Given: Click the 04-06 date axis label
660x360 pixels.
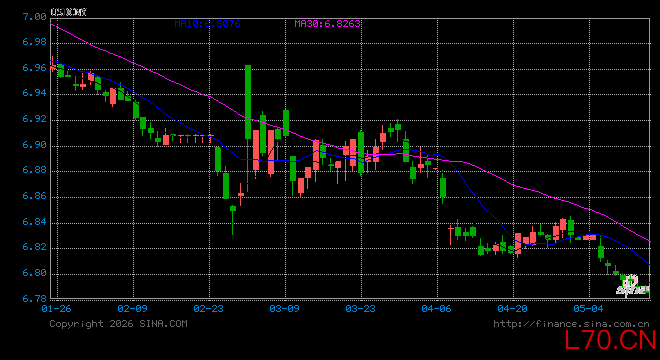Looking at the screenshot, I should click(x=436, y=309).
